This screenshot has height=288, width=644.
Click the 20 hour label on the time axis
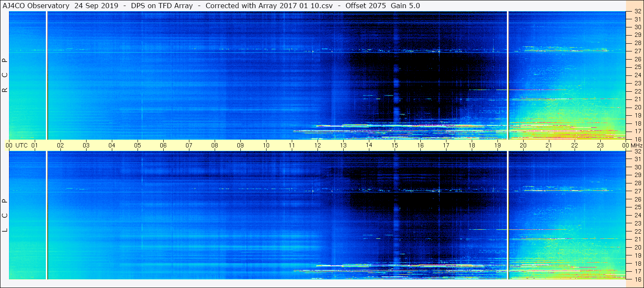[x=523, y=145]
